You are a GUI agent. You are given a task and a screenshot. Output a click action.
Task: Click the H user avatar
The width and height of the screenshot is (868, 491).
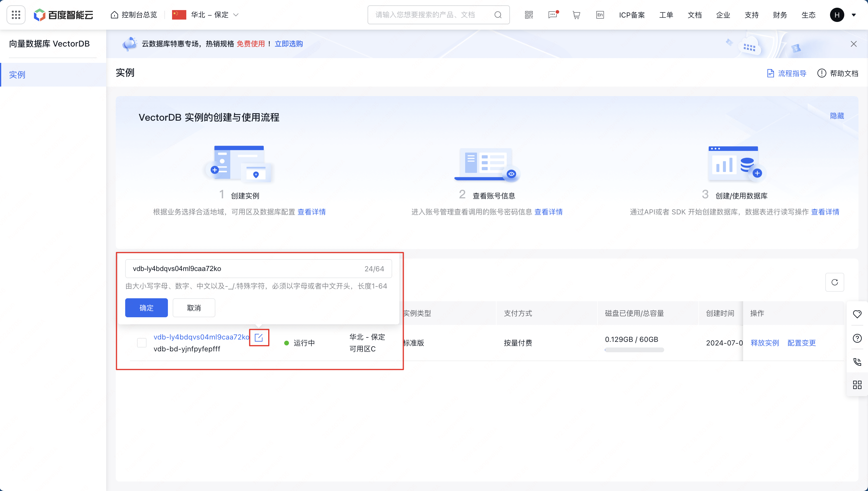(837, 15)
